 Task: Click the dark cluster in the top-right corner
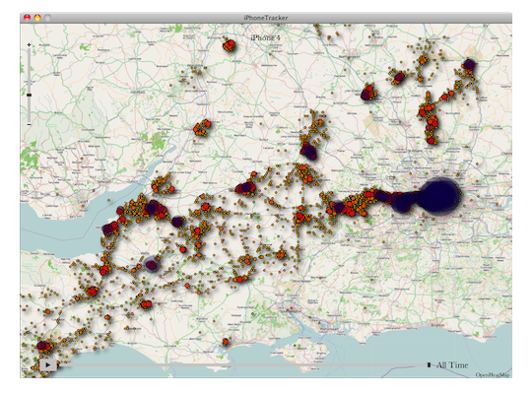(x=469, y=64)
